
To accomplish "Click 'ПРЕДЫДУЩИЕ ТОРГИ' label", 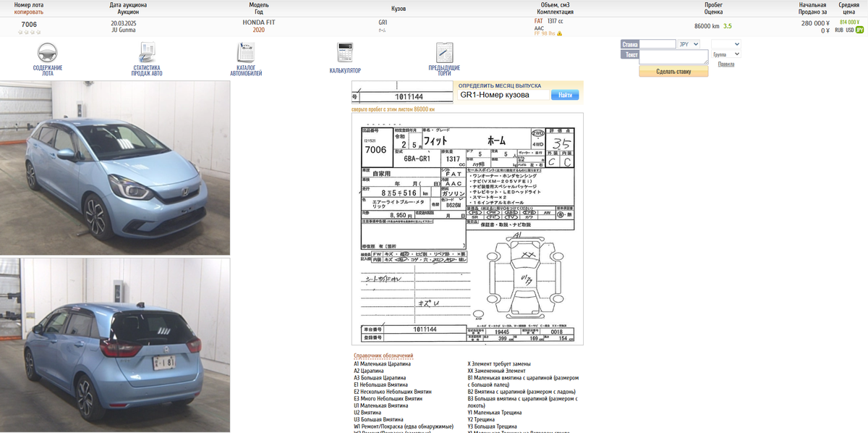I will (444, 70).
